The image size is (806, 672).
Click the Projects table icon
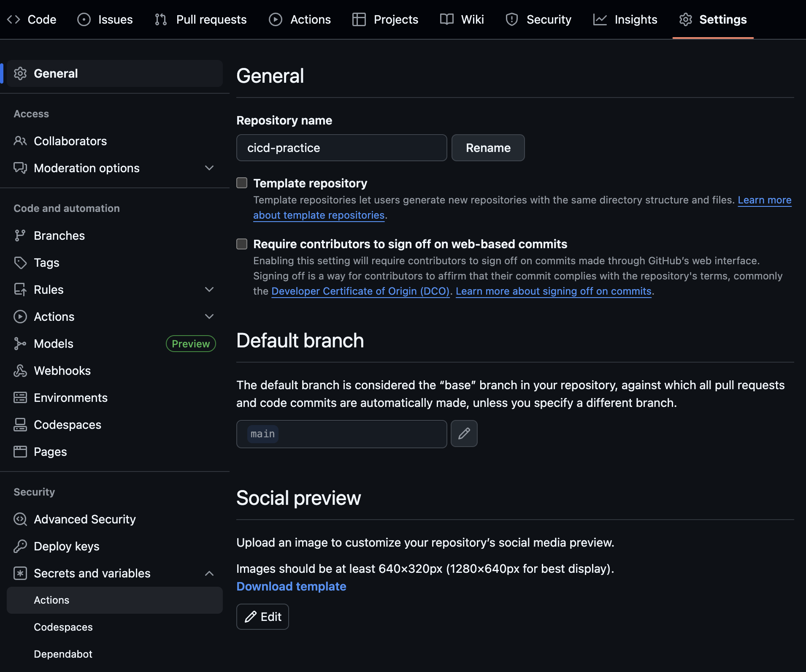click(359, 19)
